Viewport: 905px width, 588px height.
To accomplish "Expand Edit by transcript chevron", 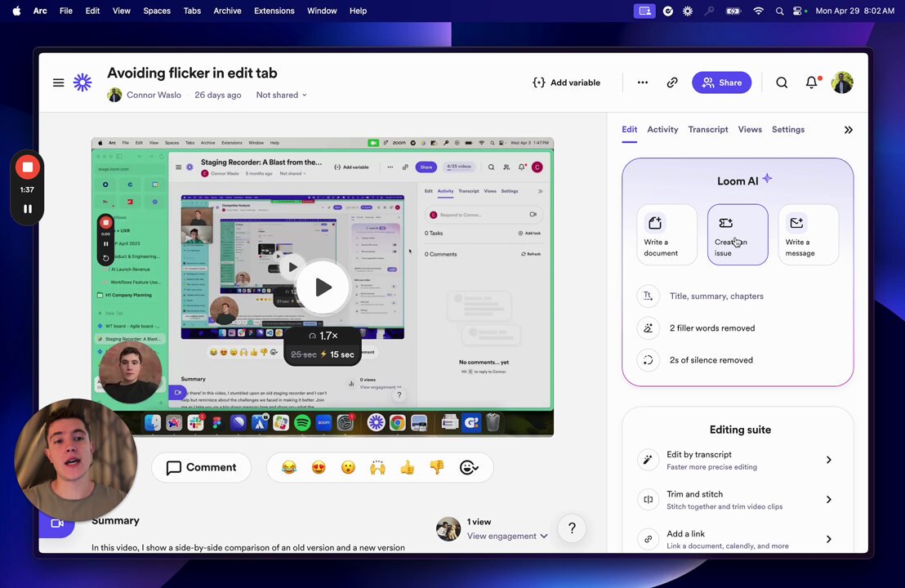I will 829,460.
